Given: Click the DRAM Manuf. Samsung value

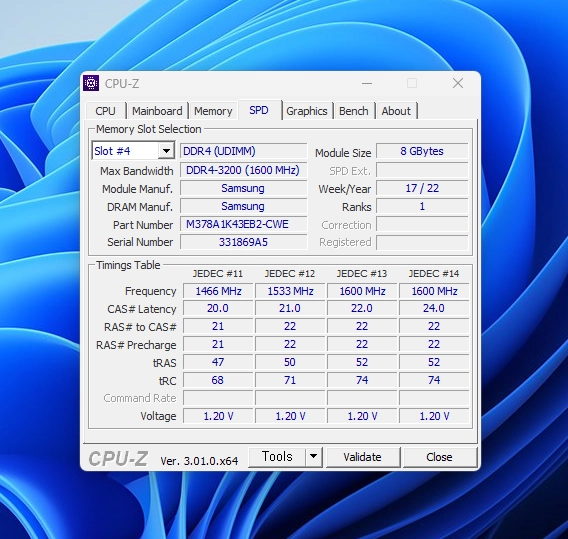Looking at the screenshot, I should [x=243, y=206].
